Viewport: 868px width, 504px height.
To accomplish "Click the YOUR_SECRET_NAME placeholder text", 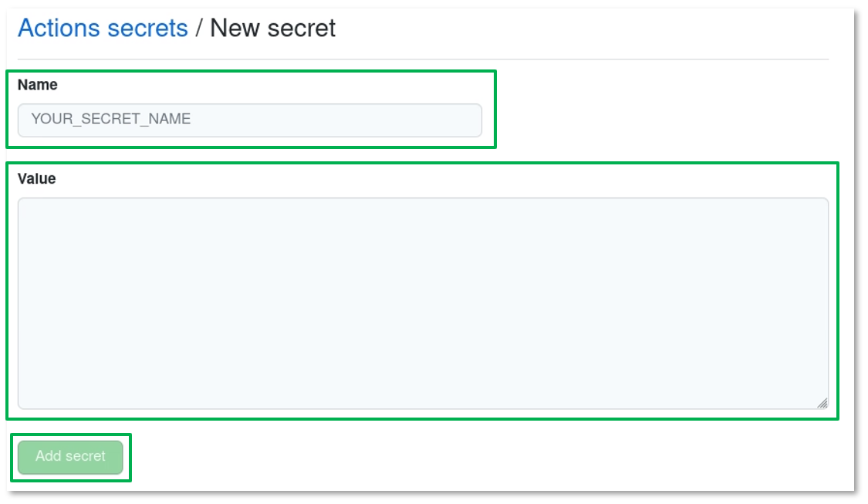I will tap(111, 120).
